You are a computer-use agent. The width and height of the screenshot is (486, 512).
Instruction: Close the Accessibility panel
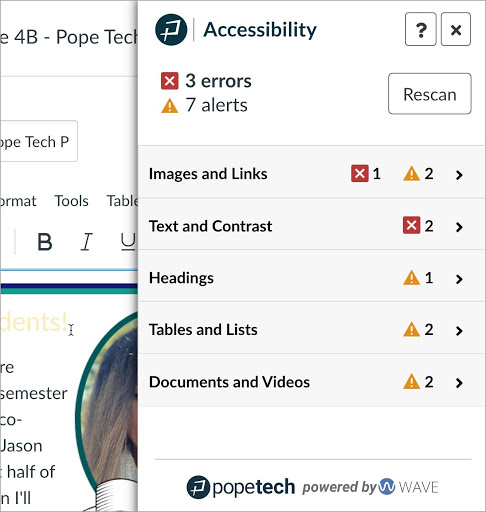coord(456,29)
